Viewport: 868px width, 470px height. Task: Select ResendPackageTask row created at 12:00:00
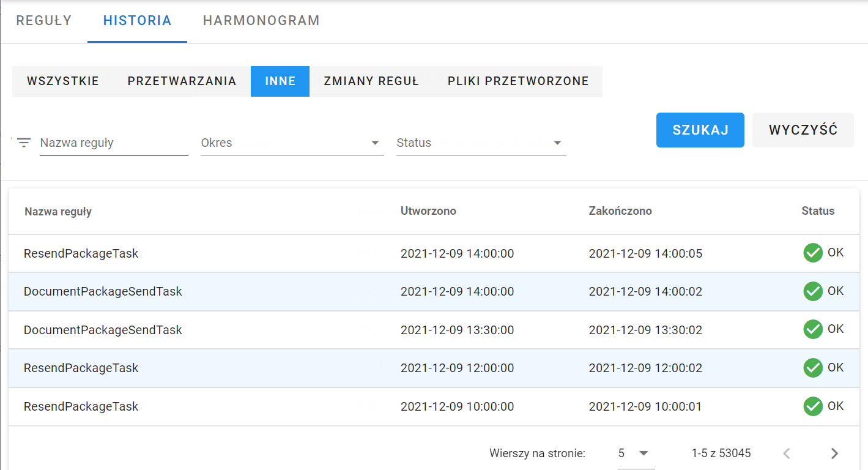[x=434, y=368]
